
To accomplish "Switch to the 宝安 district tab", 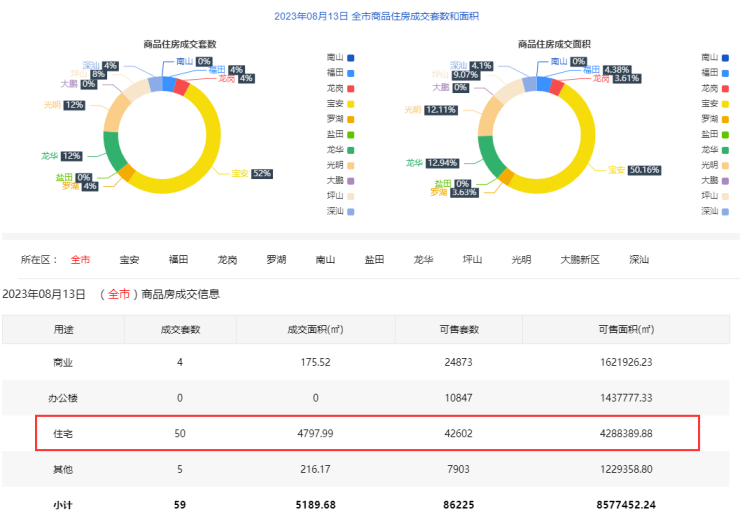I will [130, 260].
